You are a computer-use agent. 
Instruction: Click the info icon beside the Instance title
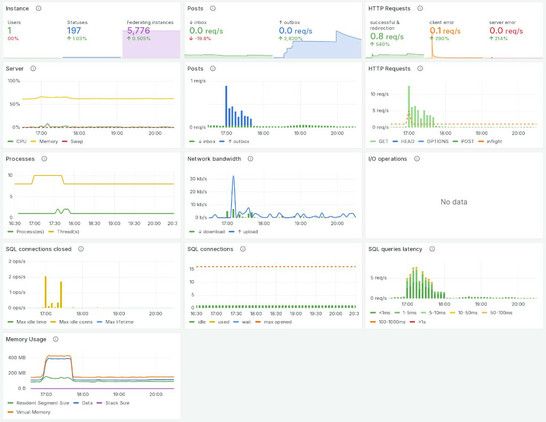point(39,8)
